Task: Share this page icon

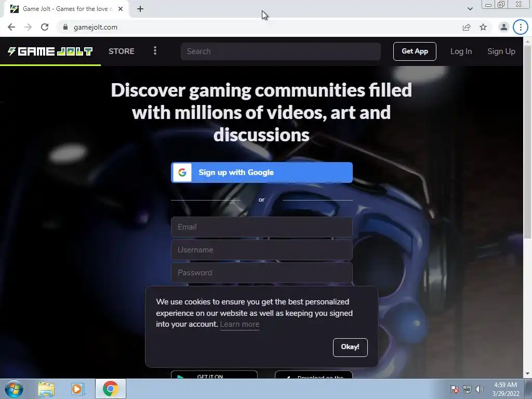Action: pos(467,27)
